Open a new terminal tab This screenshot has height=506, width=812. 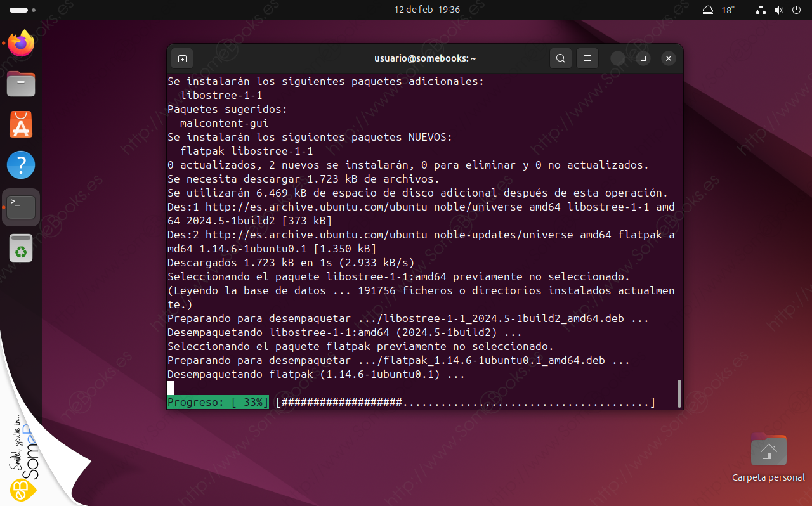tap(183, 58)
